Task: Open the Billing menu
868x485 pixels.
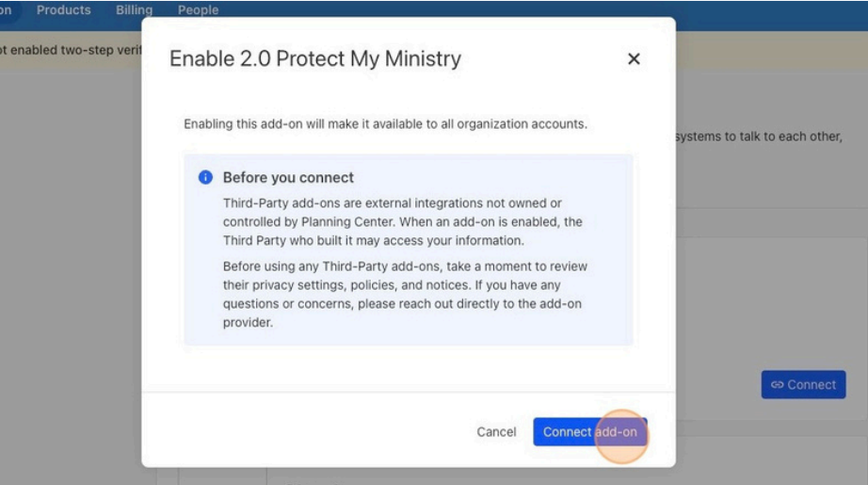Action: (134, 10)
